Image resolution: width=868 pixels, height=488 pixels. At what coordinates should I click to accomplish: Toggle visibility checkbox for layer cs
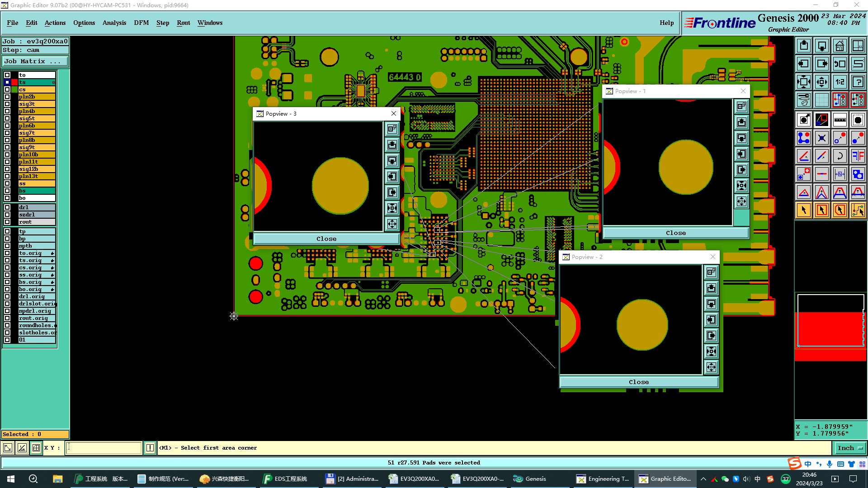[7, 89]
